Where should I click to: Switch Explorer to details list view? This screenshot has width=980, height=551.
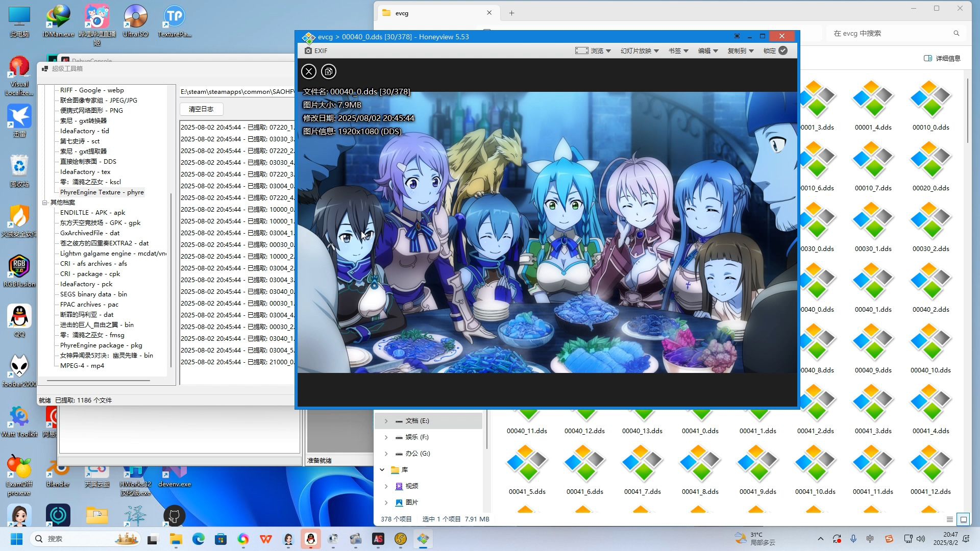click(x=950, y=519)
